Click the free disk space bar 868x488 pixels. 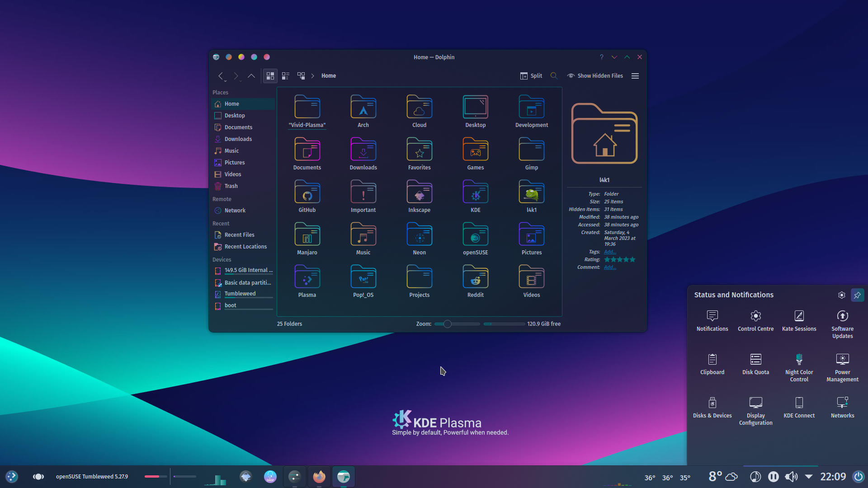505,324
